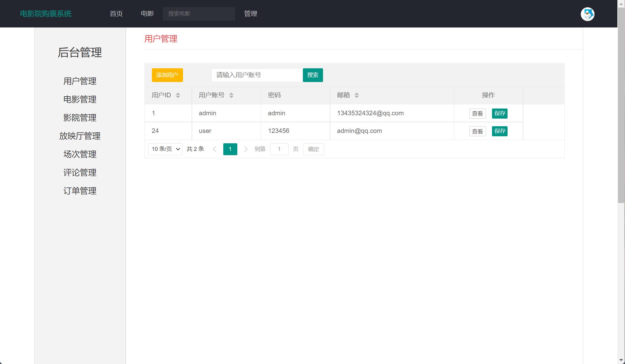This screenshot has width=625, height=364.
Task: Click the user avatar icon in navbar
Action: click(x=587, y=14)
